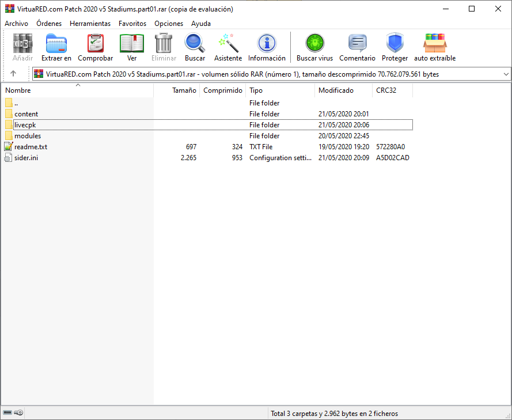Image resolution: width=512 pixels, height=420 pixels.
Task: Click the content folder icon
Action: point(9,113)
